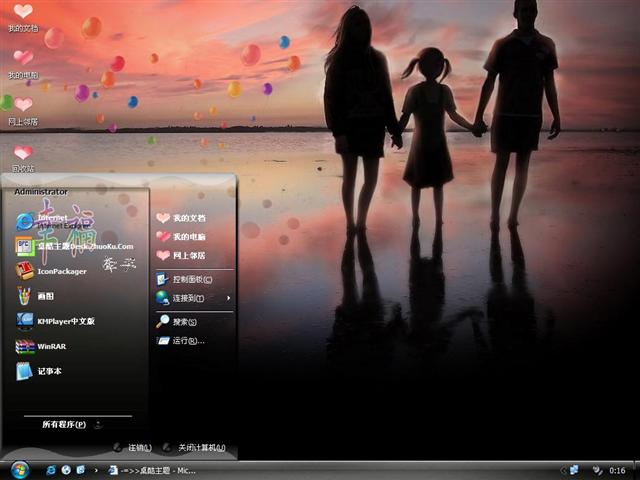The image size is (640, 480).
Task: Expand the Quick Launch overflow chevron
Action: pos(96,470)
